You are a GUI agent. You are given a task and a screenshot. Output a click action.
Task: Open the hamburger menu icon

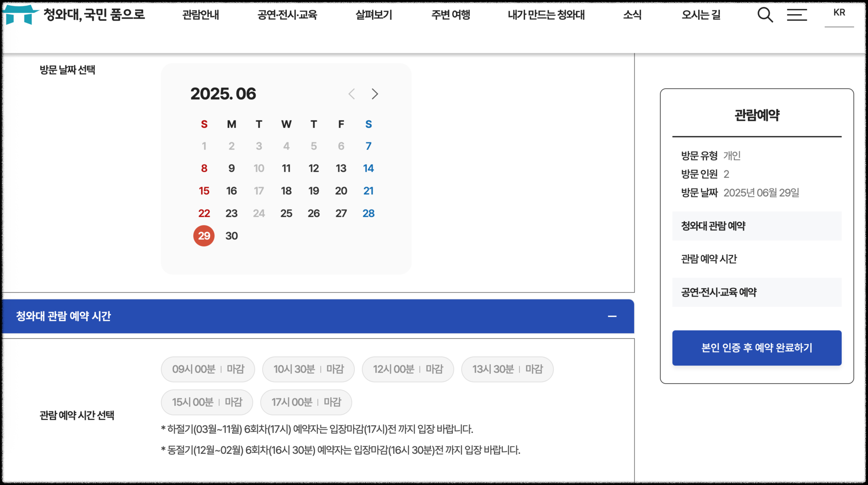(x=796, y=15)
